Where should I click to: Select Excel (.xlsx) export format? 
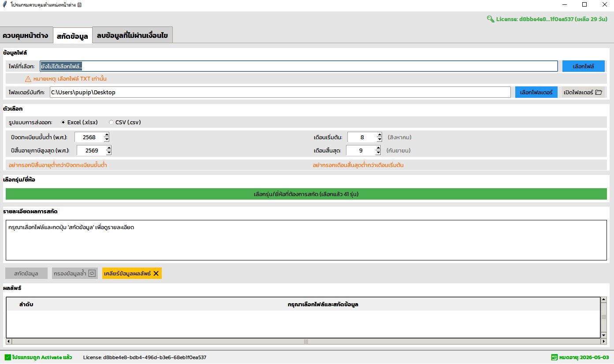pyautogui.click(x=63, y=123)
